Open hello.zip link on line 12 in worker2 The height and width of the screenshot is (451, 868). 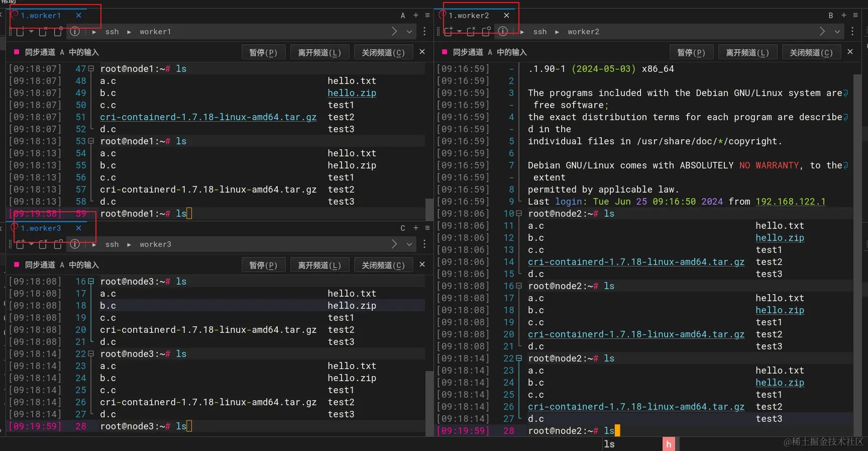(780, 238)
